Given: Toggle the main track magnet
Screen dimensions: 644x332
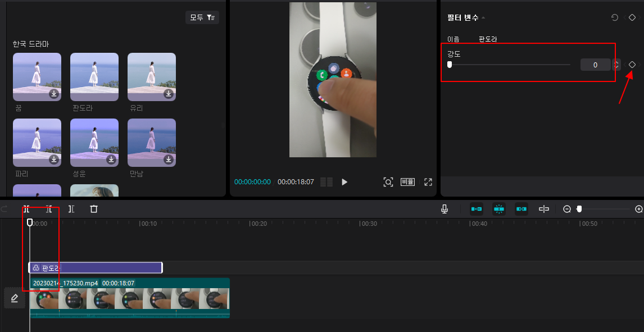Looking at the screenshot, I should (x=477, y=210).
